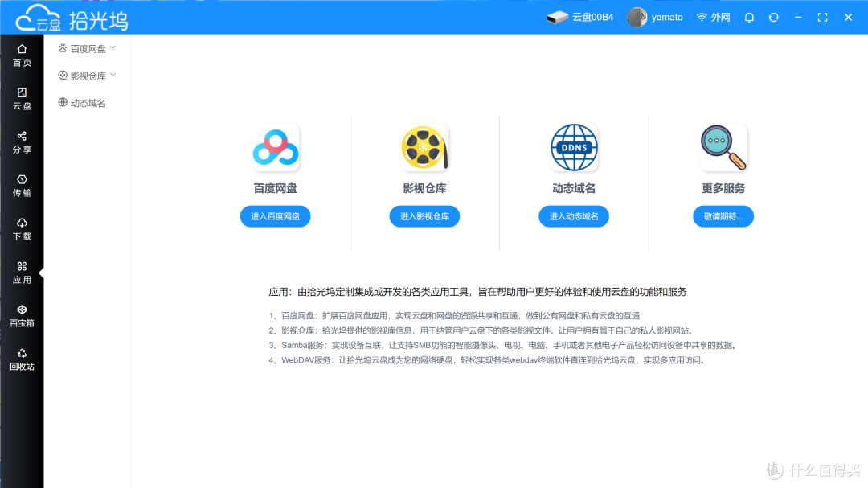This screenshot has width=868, height=488.
Task: Expand the 影视仓库 submenu chevron
Action: click(113, 76)
